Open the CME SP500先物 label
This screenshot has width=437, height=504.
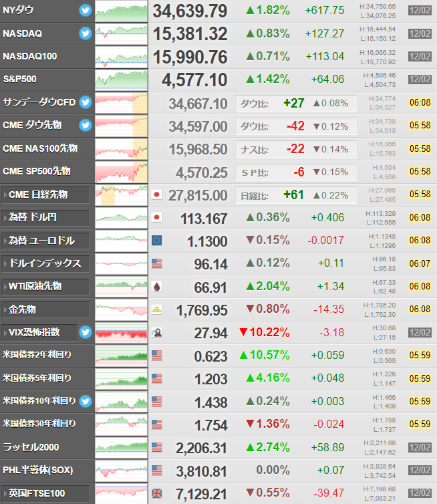[37, 171]
